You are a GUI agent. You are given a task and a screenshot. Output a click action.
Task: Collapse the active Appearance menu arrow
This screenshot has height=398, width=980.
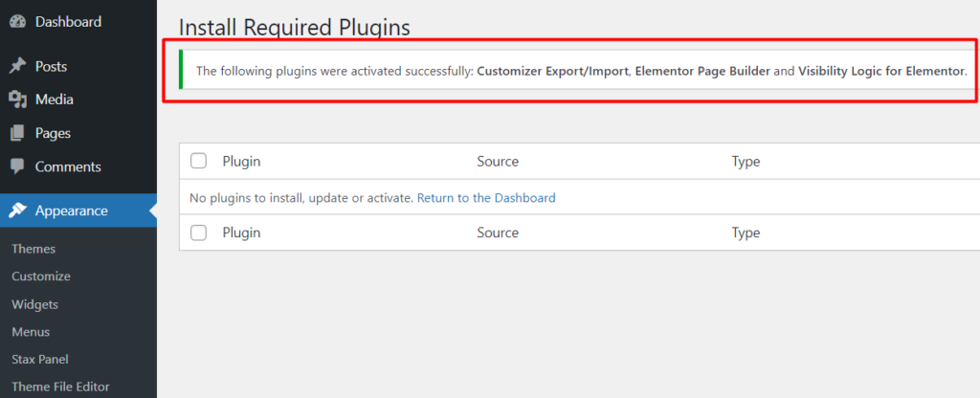click(153, 210)
